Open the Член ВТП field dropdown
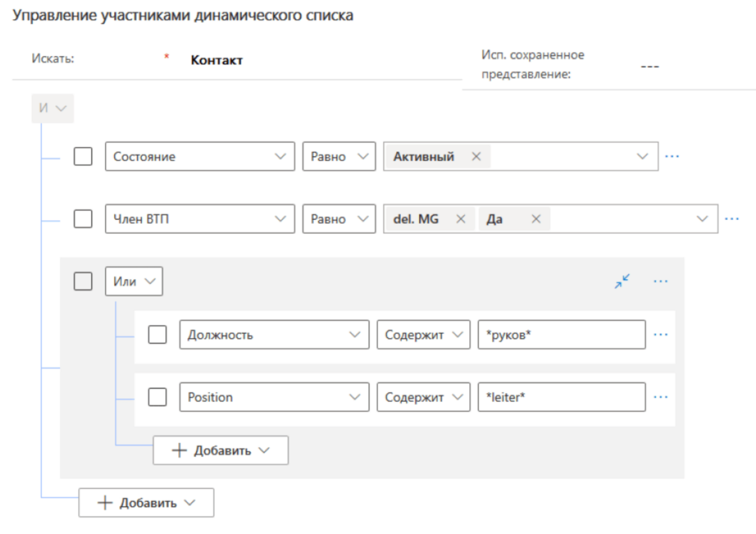 pos(200,219)
